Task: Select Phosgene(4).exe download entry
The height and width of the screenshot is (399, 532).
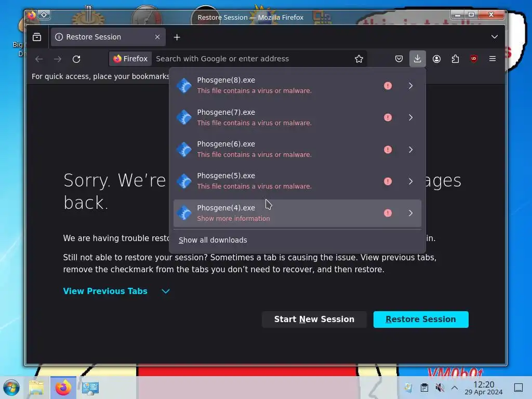Action: 297,213
